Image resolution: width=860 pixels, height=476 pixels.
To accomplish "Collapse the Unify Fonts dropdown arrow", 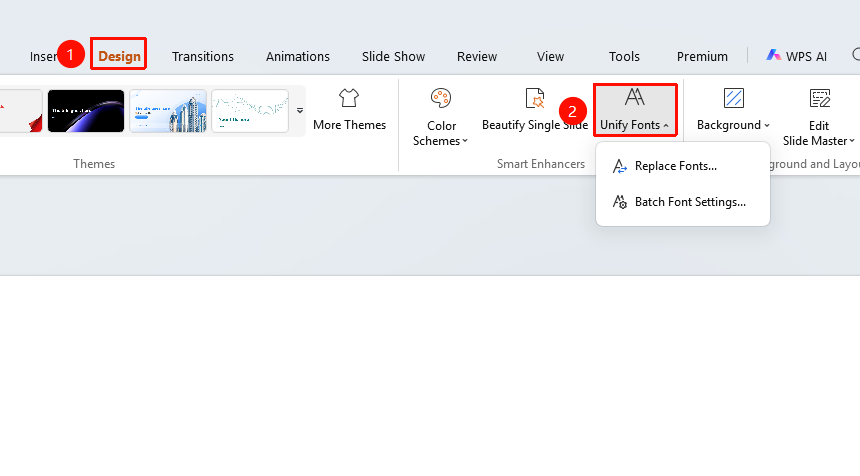I will coord(666,126).
